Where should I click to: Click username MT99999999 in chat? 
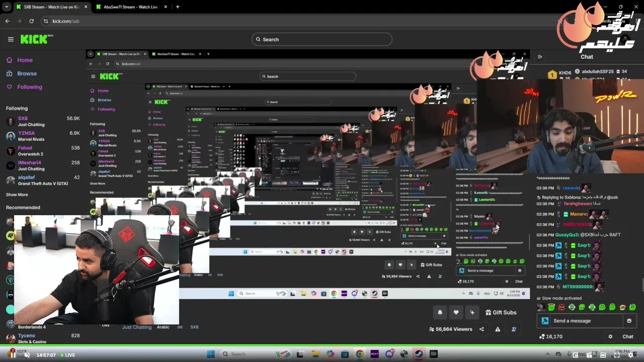pos(578,287)
